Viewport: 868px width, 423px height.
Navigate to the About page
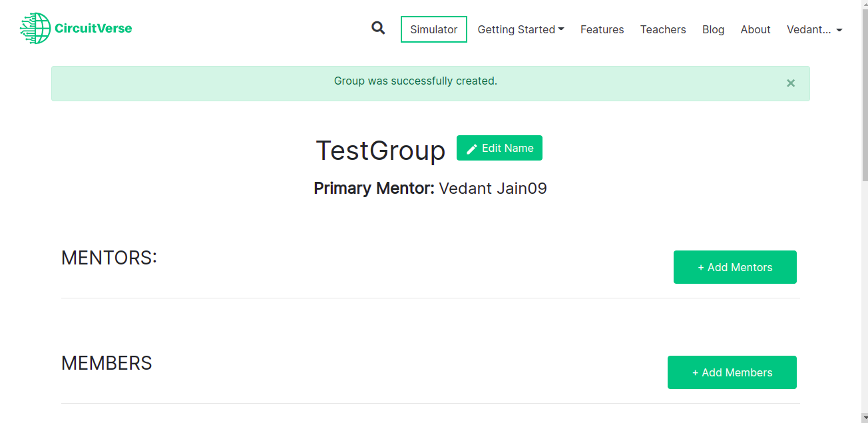(x=756, y=29)
